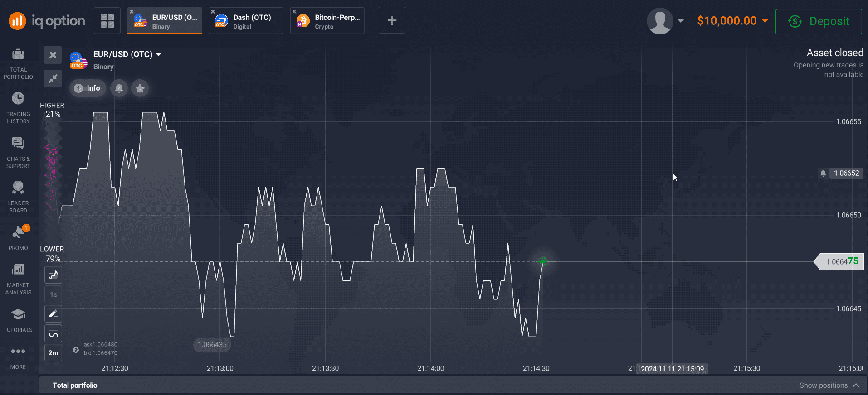Select the drawing pencil tool
868x395 pixels.
(x=53, y=313)
